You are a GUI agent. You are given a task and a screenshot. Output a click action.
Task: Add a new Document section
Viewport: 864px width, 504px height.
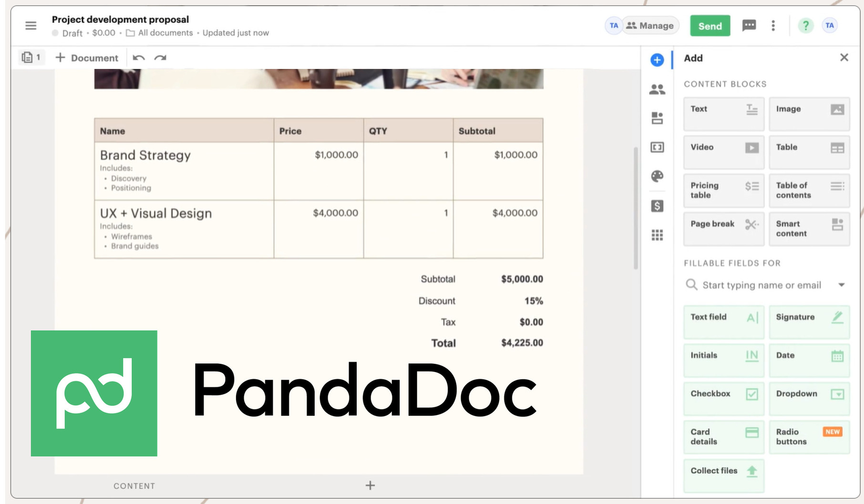click(87, 58)
